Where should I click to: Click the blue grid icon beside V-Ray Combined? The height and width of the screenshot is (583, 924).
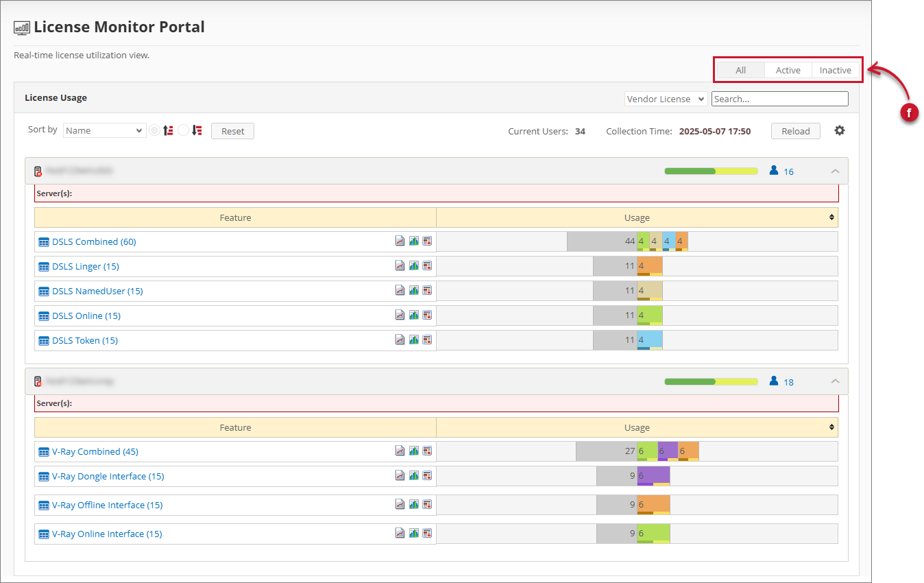tap(44, 452)
